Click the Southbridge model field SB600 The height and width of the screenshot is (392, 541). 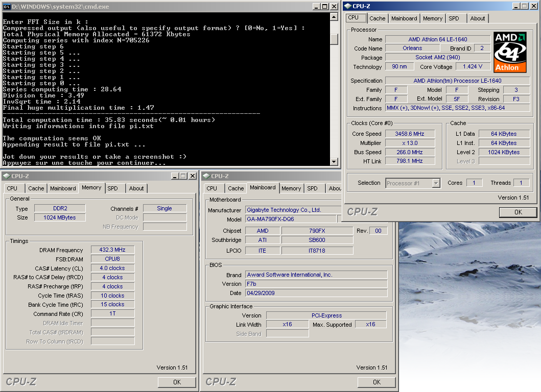coord(317,240)
